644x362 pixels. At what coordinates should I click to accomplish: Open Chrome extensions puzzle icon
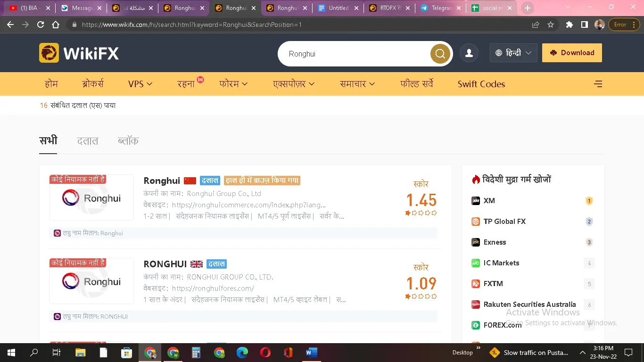coord(570,25)
